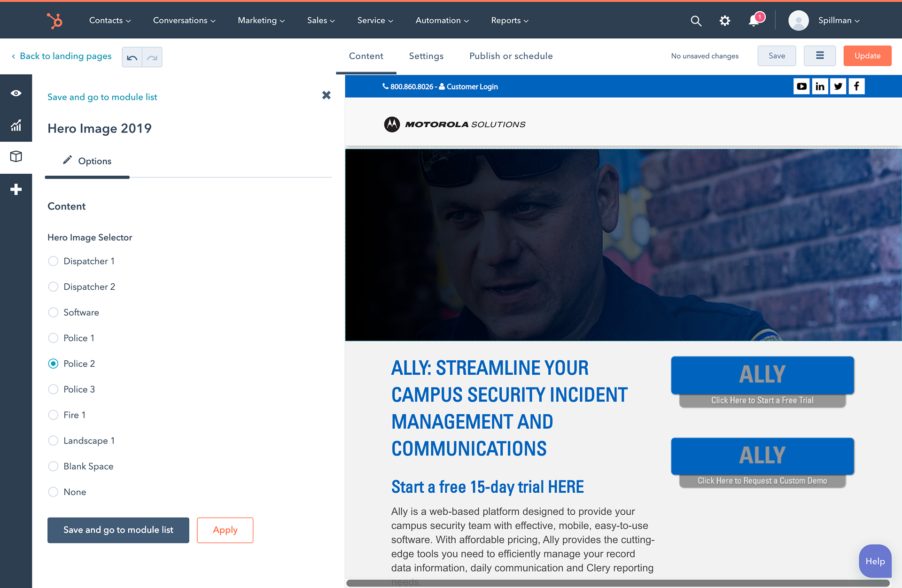This screenshot has height=588, width=902.
Task: Click the horizontal scrollbar in preview
Action: [x=618, y=583]
